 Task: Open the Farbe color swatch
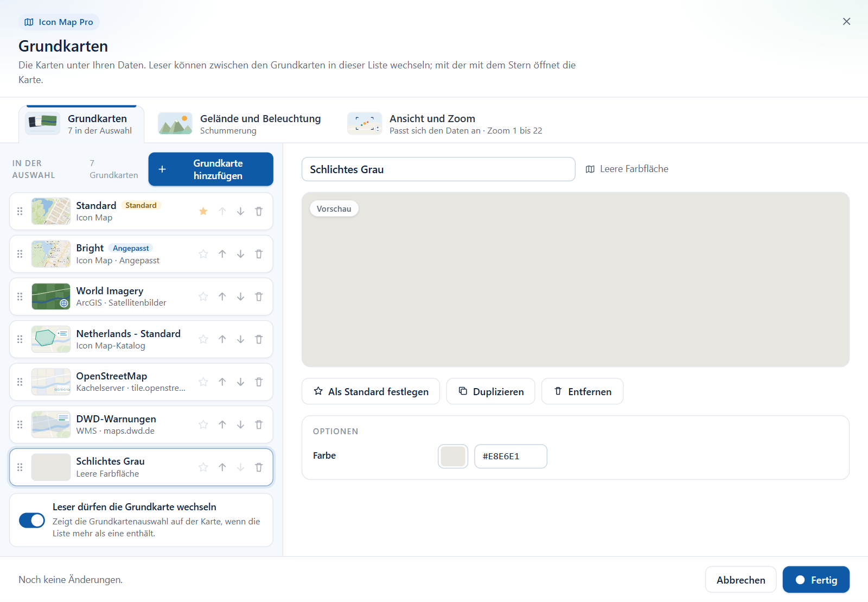click(x=453, y=456)
